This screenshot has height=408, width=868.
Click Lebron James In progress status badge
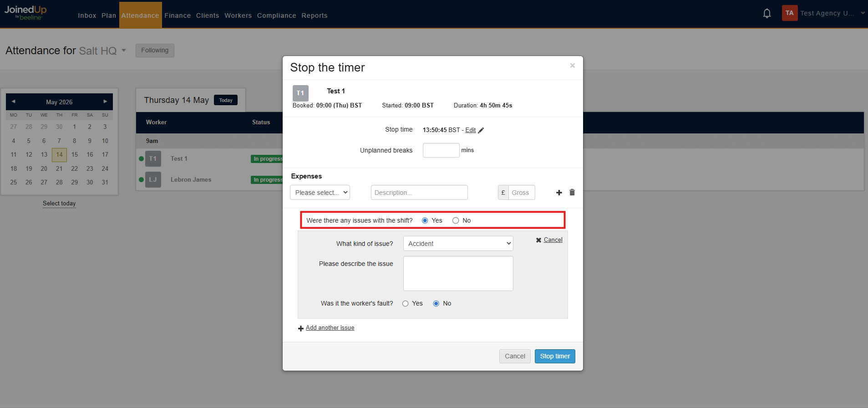pyautogui.click(x=267, y=180)
